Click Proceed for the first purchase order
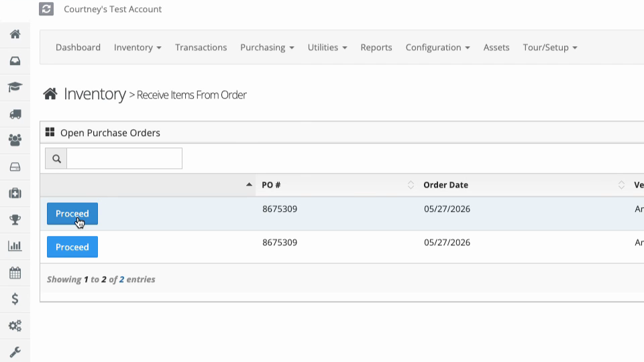 tap(72, 213)
